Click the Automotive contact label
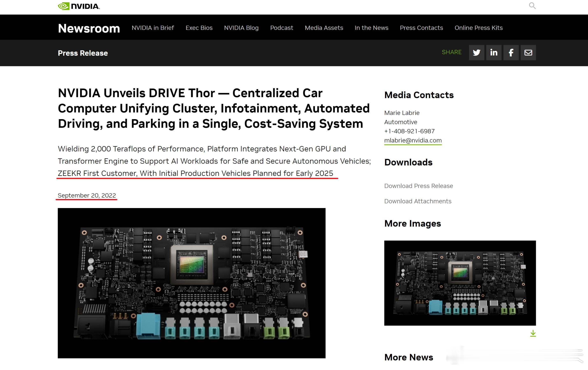 (x=400, y=122)
